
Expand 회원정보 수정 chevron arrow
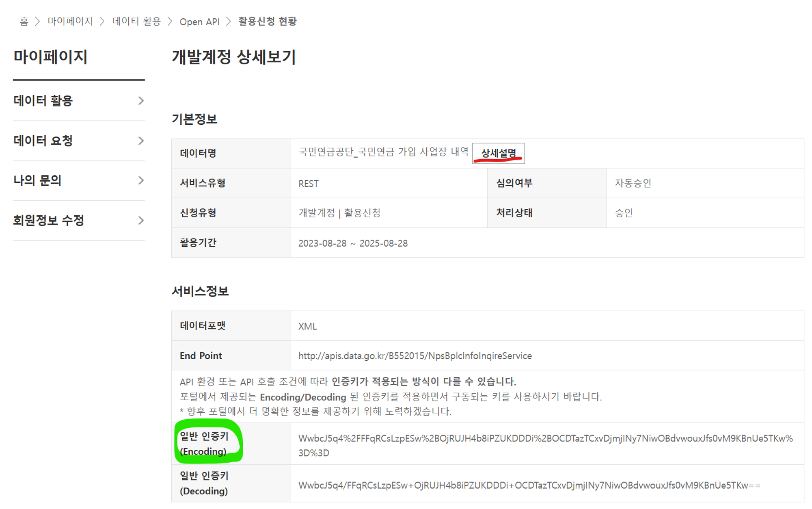(140, 220)
